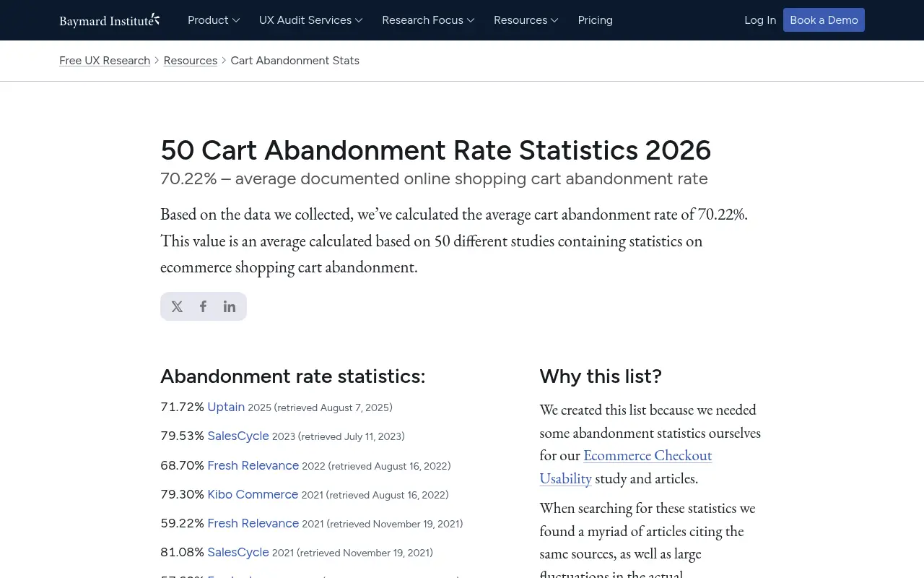This screenshot has width=924, height=578.
Task: Click the 79.30% statistic value
Action: click(183, 494)
